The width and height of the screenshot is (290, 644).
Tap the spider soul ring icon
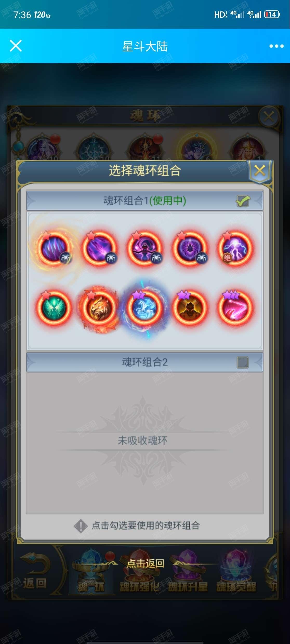pos(190,249)
